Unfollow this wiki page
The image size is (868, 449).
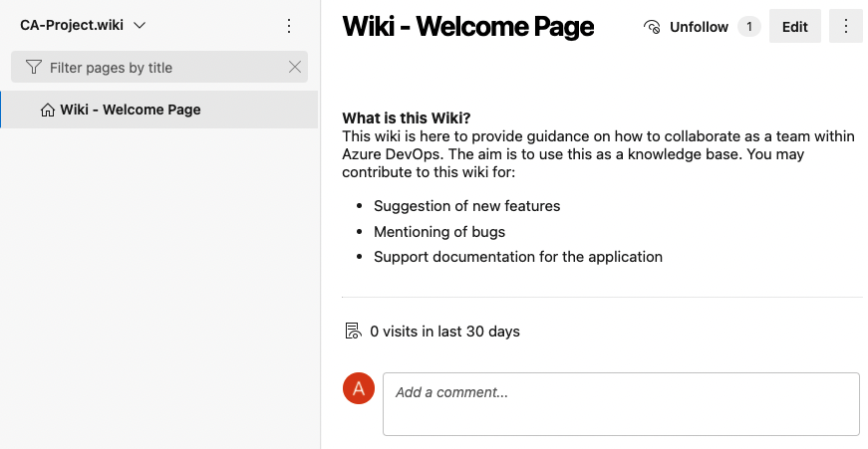click(687, 27)
